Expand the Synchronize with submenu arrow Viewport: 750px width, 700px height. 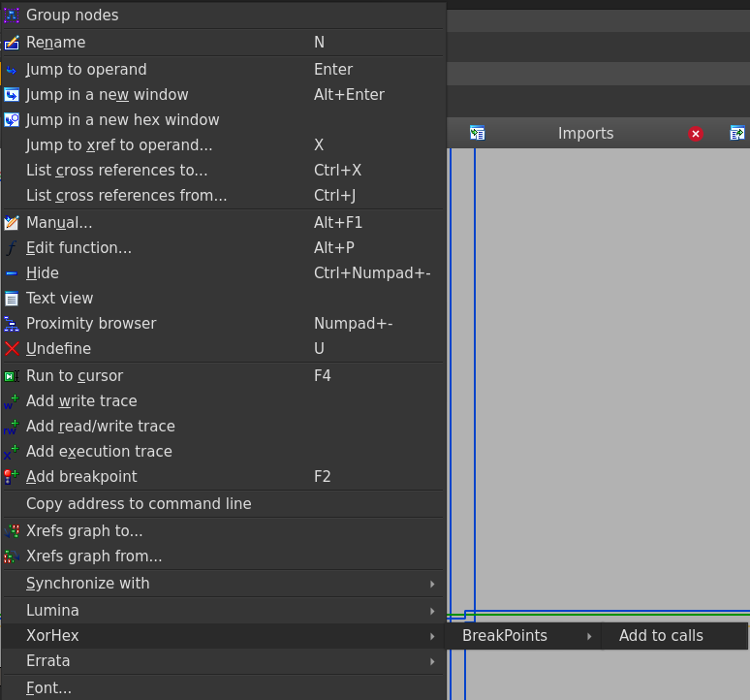[x=432, y=584]
